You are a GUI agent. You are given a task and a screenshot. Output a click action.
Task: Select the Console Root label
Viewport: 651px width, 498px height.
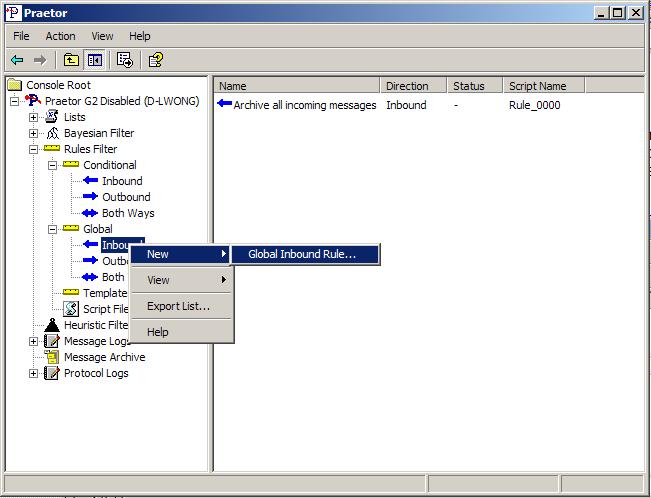[x=58, y=85]
